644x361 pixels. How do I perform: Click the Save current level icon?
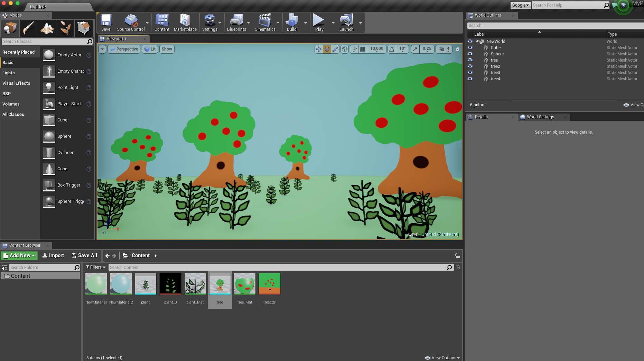pyautogui.click(x=106, y=23)
